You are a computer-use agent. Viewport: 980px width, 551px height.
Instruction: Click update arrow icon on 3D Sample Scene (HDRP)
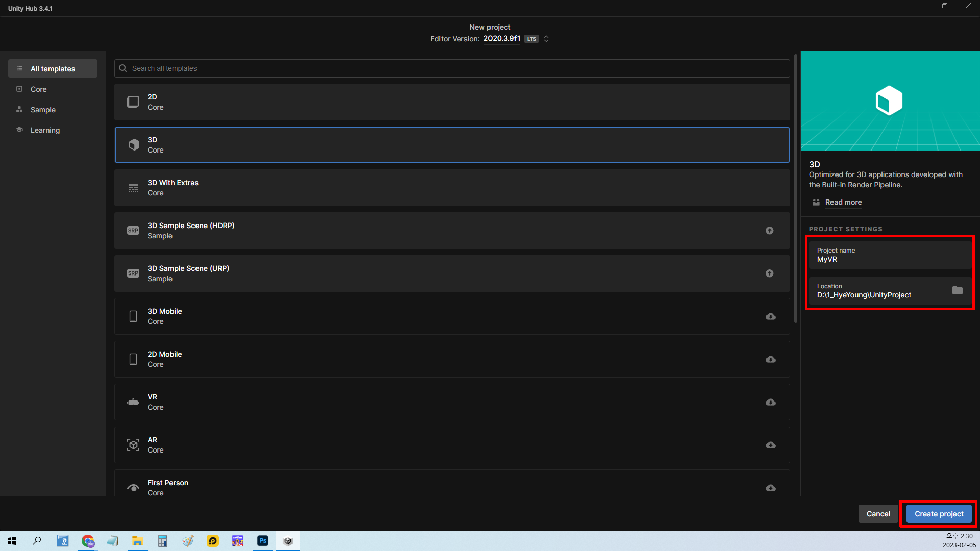pos(769,231)
